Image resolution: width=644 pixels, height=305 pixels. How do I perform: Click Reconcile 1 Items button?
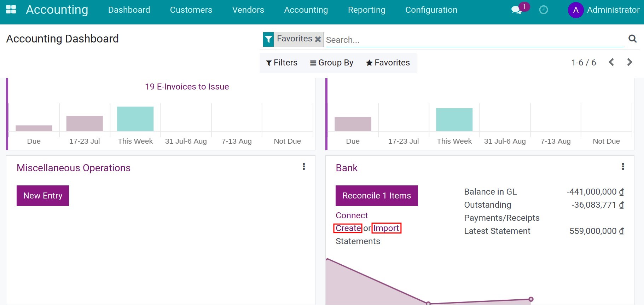coord(377,196)
